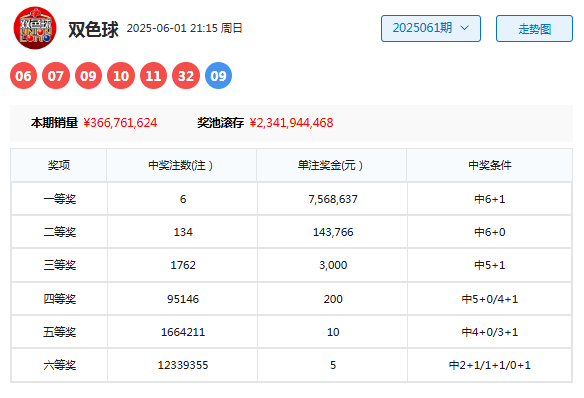Click red ball number 07
The image size is (584, 398).
(x=56, y=76)
